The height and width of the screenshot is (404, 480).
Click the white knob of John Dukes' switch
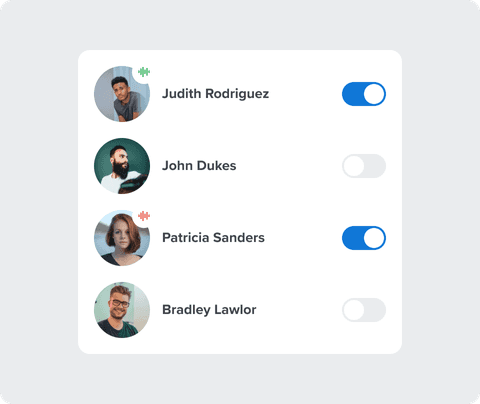(354, 166)
